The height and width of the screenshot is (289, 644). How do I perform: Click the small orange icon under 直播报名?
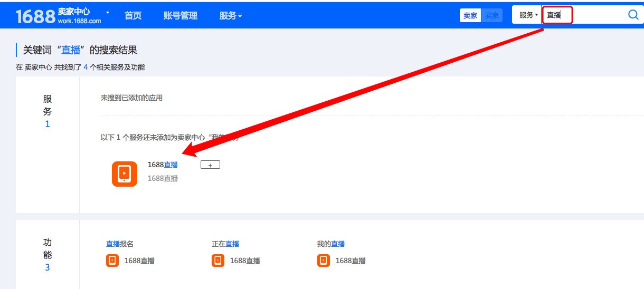click(x=112, y=261)
